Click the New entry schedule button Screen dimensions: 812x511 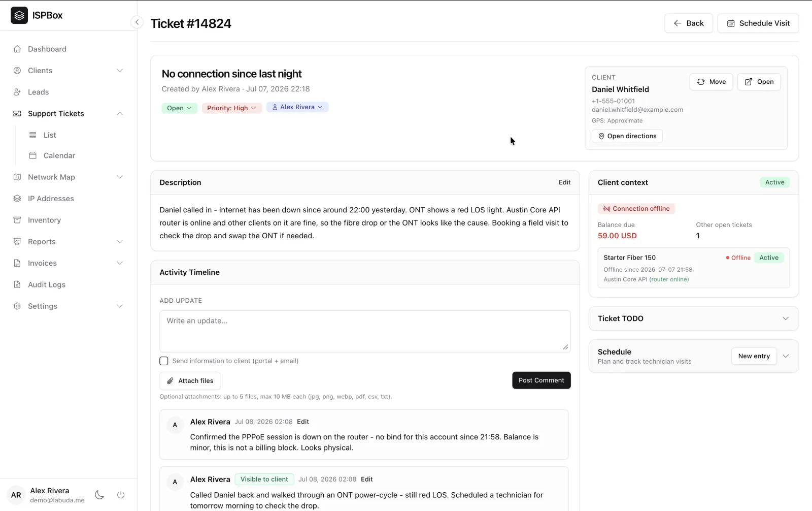coord(754,356)
